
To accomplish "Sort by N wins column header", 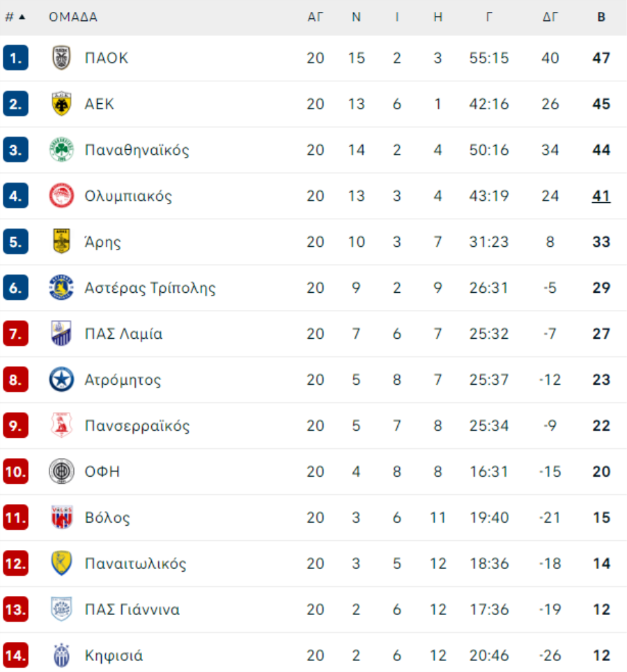I will click(x=356, y=17).
